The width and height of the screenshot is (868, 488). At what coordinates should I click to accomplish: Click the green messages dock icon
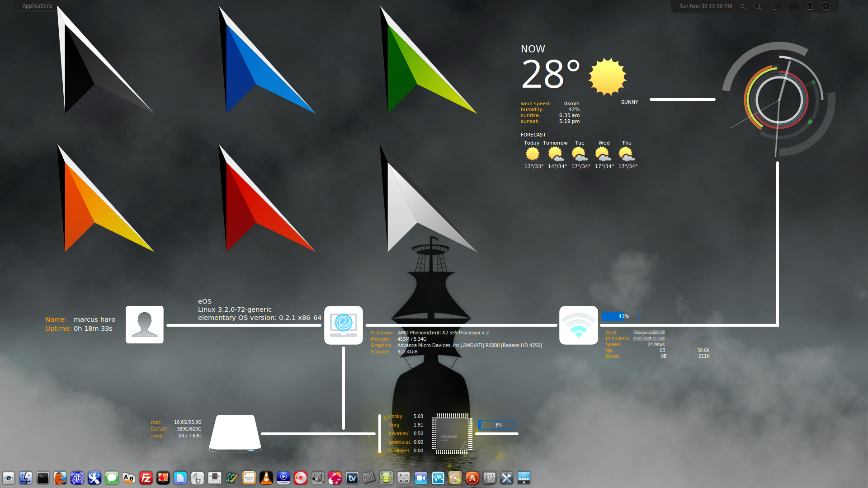[x=112, y=478]
